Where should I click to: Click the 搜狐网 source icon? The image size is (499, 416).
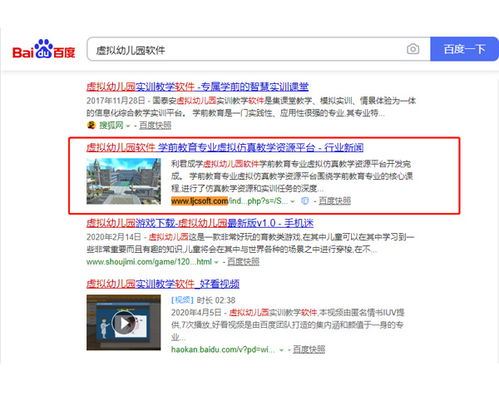point(91,125)
